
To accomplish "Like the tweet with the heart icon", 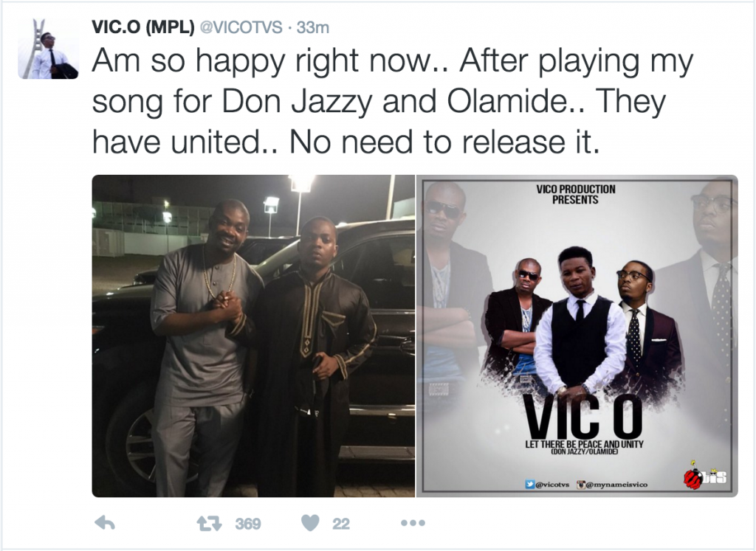I will (311, 523).
